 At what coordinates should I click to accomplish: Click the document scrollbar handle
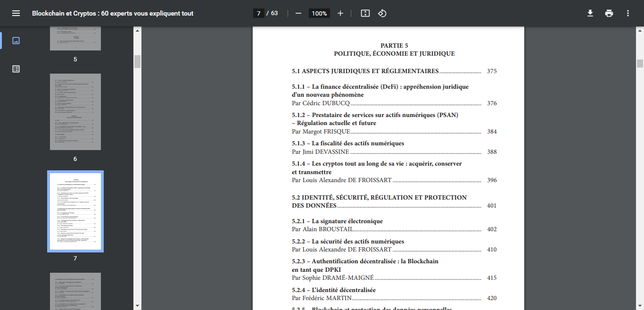(640, 64)
